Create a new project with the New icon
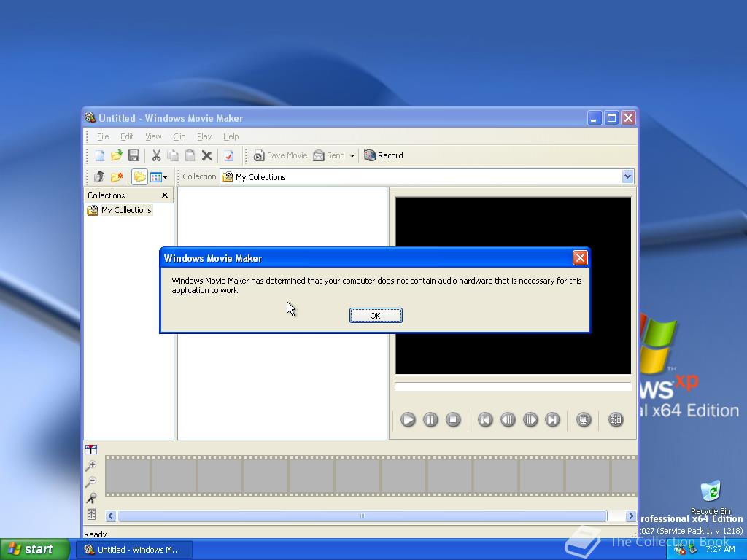Screen dimensions: 747x560 tap(99, 155)
